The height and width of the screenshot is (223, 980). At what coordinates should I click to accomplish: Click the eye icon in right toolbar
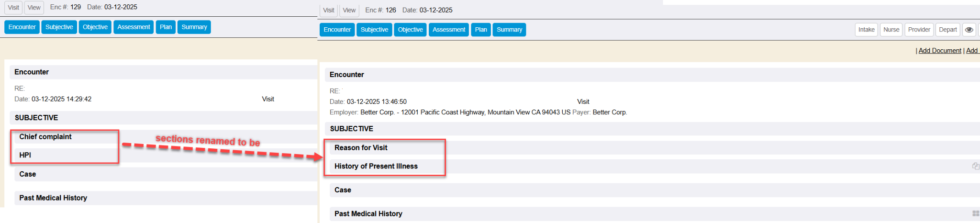969,30
